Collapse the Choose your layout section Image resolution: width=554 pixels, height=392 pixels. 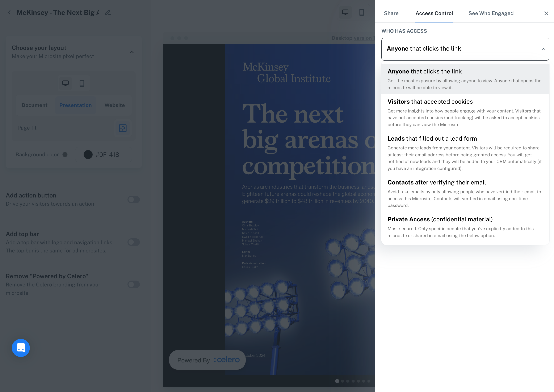click(x=132, y=52)
